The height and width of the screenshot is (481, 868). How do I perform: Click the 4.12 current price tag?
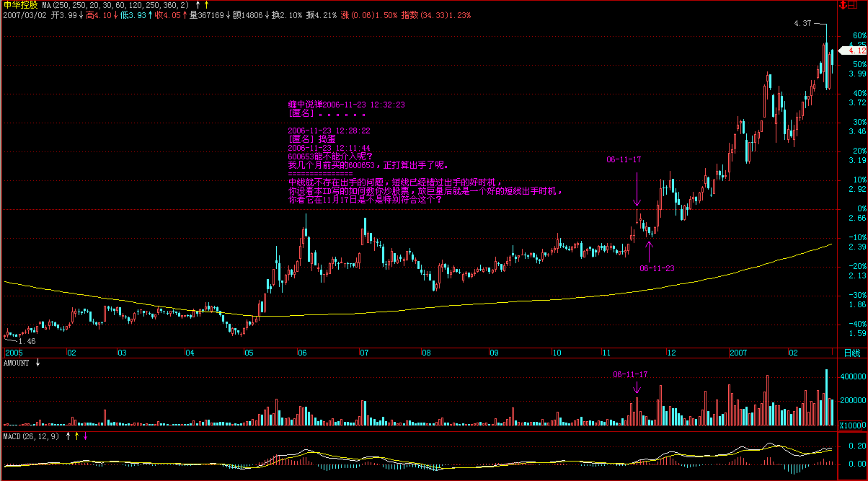(856, 50)
